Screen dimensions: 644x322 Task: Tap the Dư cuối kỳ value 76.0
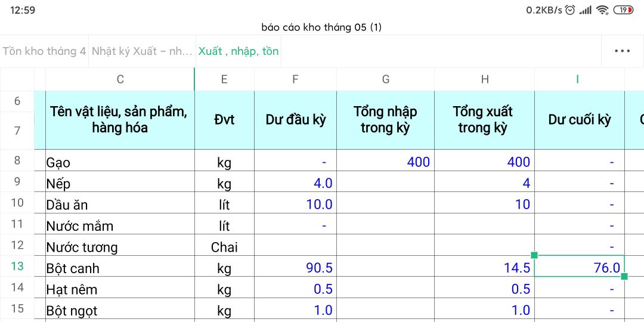pos(579,268)
